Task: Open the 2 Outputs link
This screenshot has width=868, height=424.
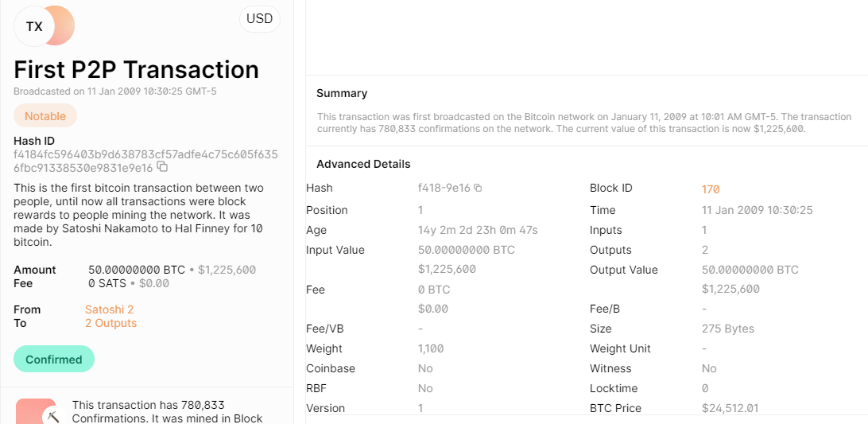Action: click(110, 323)
